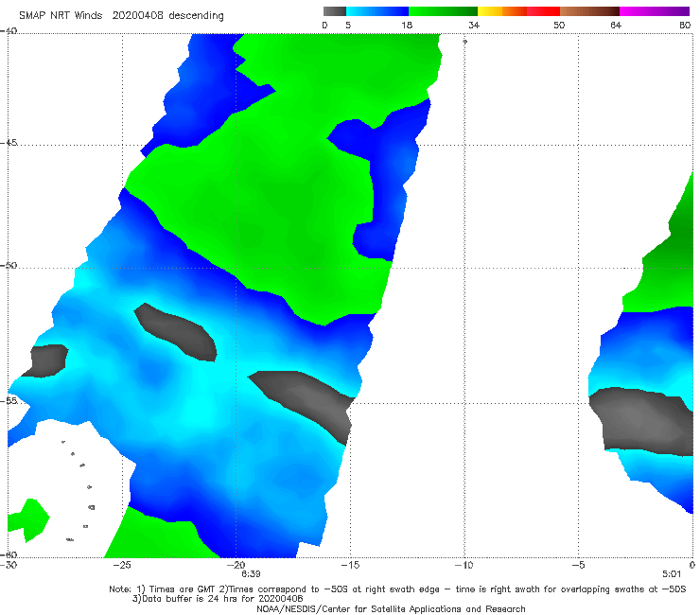Click the date '20200408' in the title

click(137, 15)
